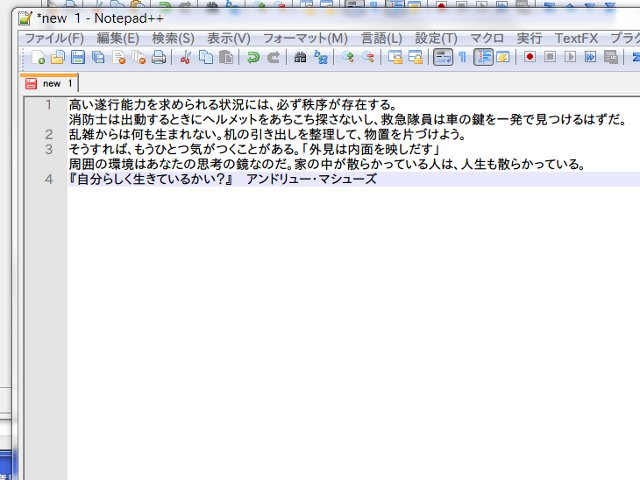Zoom out with the magnifier minus icon
The width and height of the screenshot is (640, 480).
coord(368,57)
